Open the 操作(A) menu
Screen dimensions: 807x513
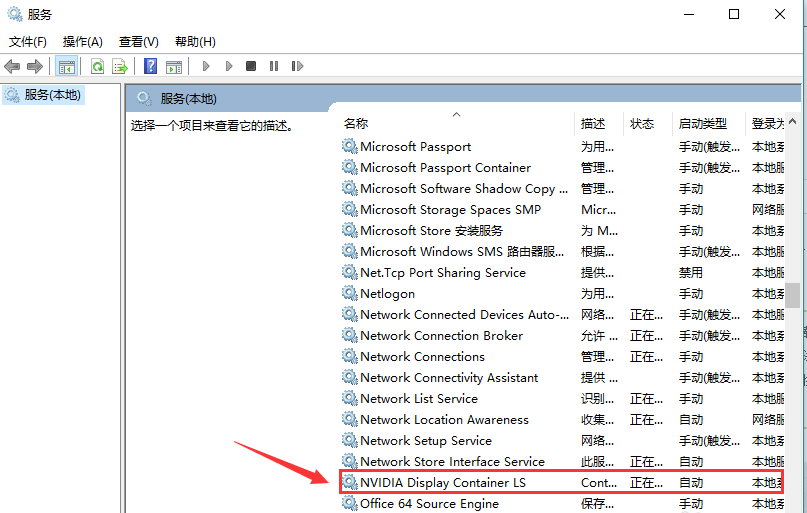82,41
